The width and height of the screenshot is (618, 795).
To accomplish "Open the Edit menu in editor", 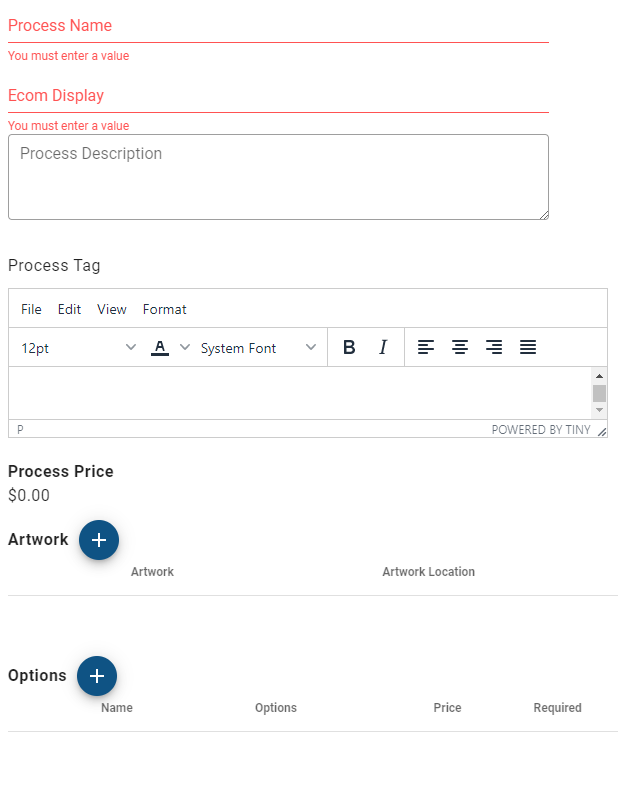I will pos(69,309).
